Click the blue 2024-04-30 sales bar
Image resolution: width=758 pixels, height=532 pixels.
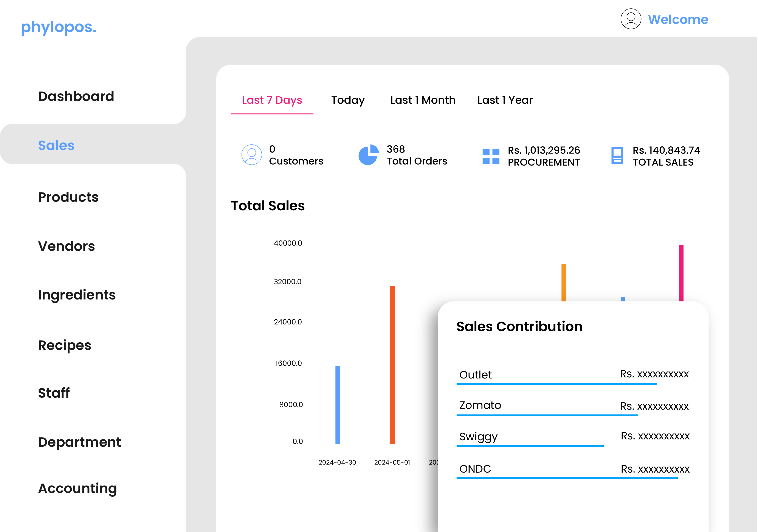coord(337,405)
